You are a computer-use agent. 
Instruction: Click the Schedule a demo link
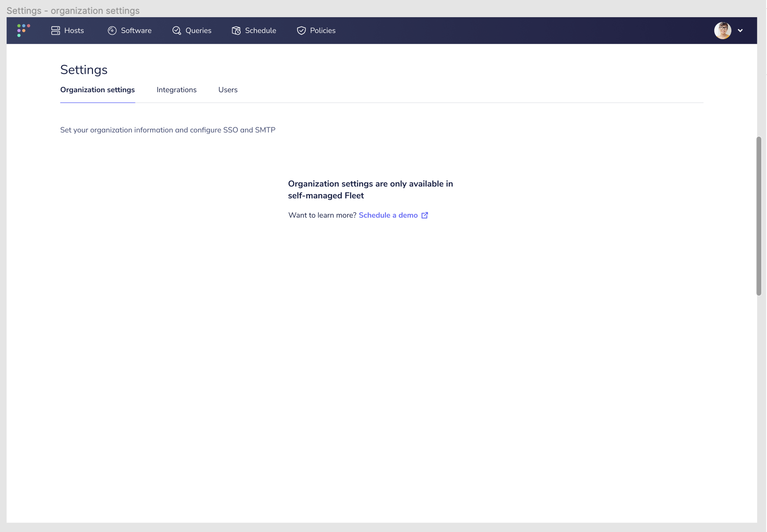388,215
